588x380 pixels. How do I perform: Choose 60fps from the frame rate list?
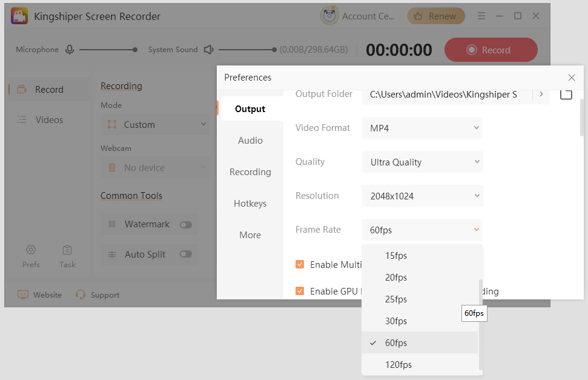420,343
